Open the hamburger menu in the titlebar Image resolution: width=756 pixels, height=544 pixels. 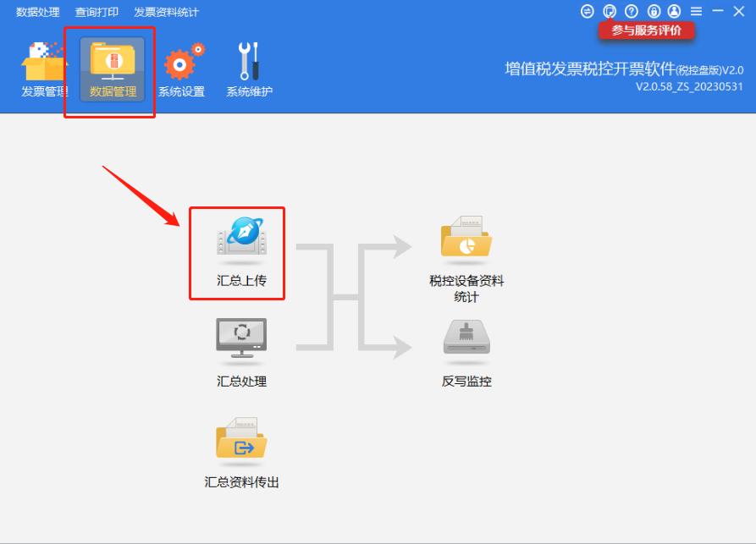[696, 11]
